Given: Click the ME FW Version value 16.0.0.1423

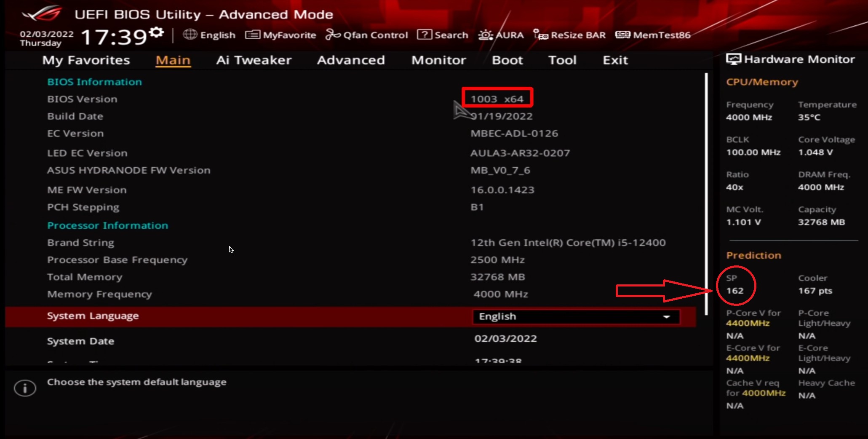Looking at the screenshot, I should tap(502, 190).
